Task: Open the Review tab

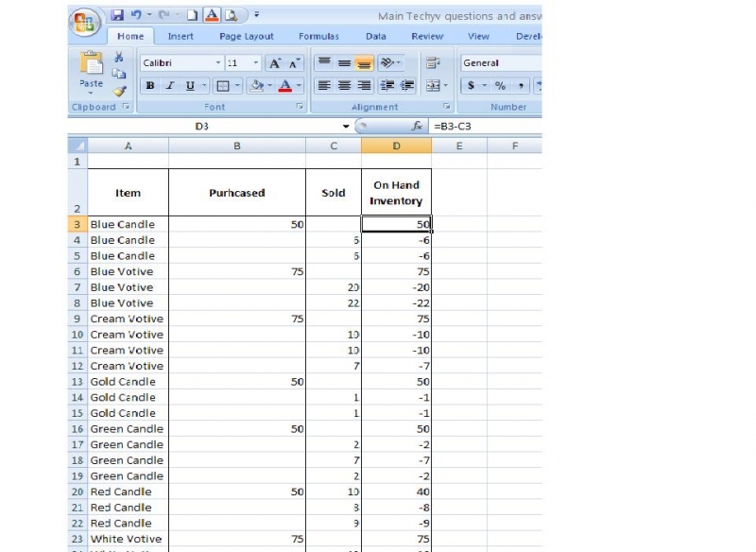Action: pyautogui.click(x=427, y=36)
